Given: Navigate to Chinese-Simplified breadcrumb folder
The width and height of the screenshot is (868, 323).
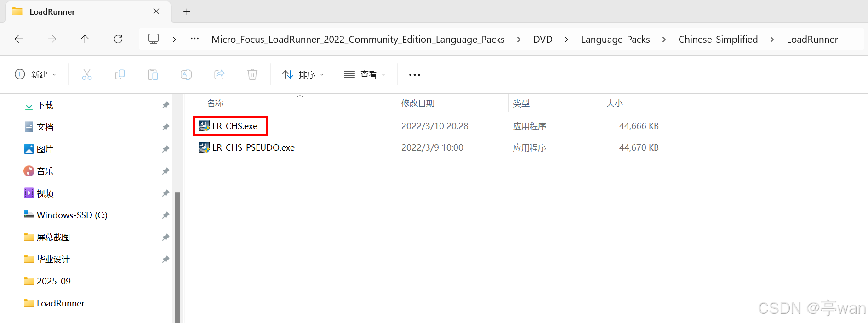Looking at the screenshot, I should tap(718, 40).
